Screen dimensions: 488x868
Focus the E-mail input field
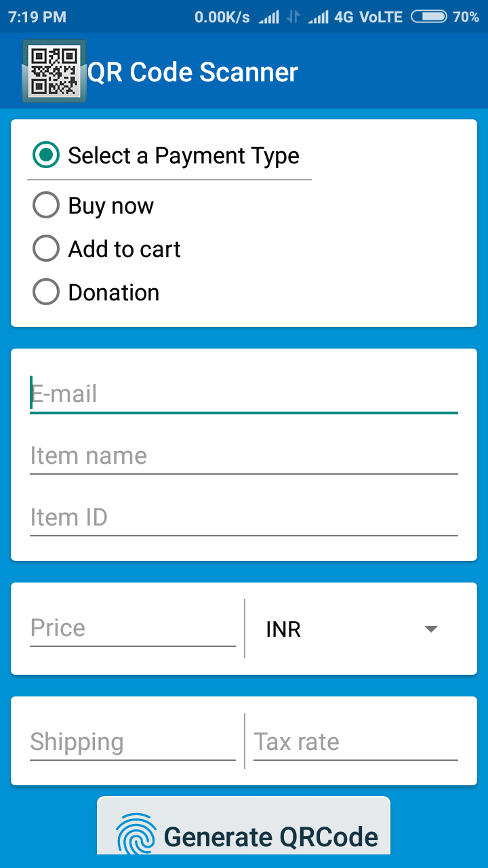244,393
